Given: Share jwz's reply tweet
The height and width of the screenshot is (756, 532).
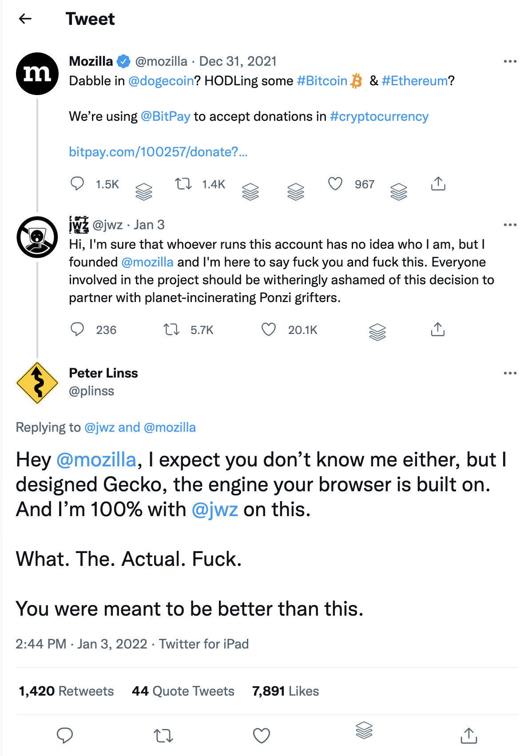Looking at the screenshot, I should (437, 330).
